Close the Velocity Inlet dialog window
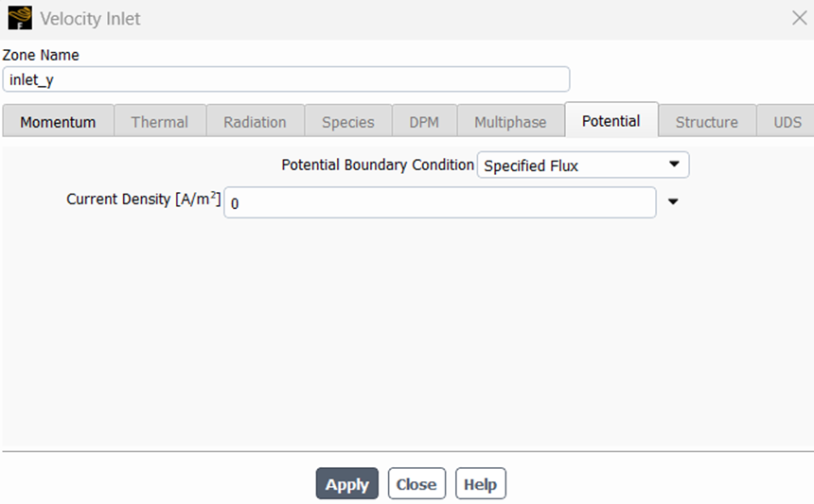This screenshot has height=504, width=814. [800, 18]
